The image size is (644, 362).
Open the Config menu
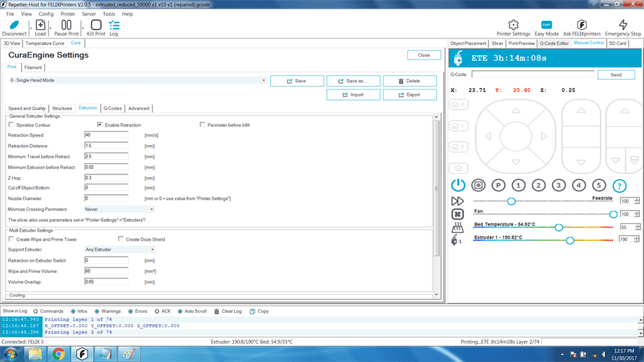coord(46,14)
